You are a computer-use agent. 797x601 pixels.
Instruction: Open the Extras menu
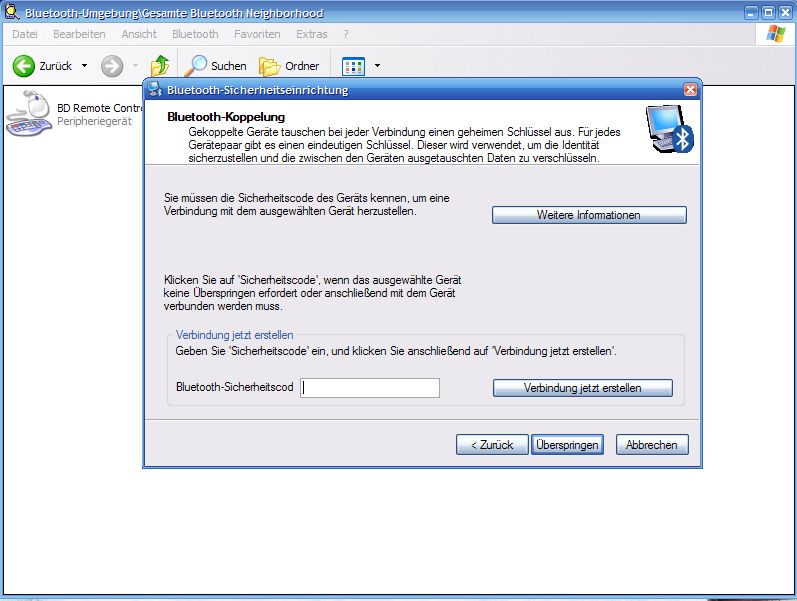312,34
